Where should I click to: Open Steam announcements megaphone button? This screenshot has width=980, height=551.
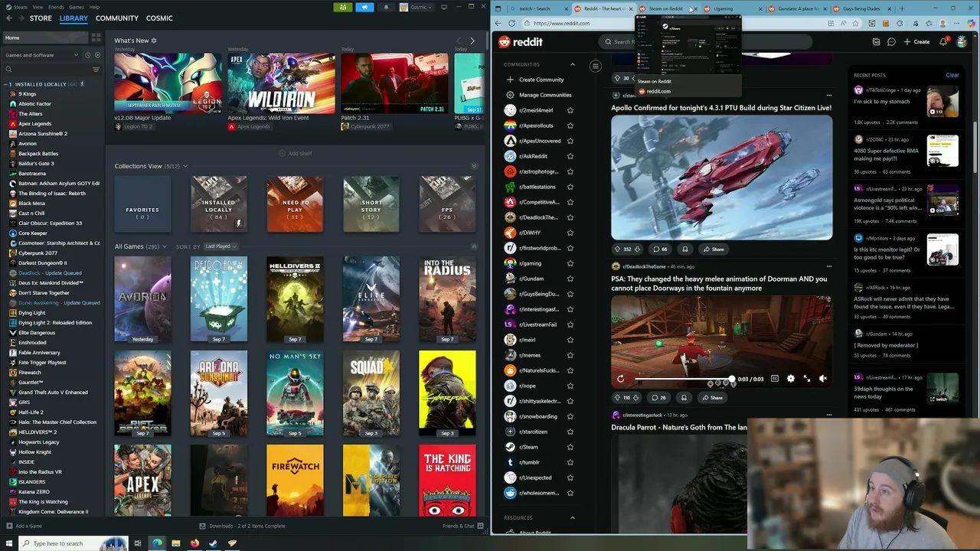[364, 7]
